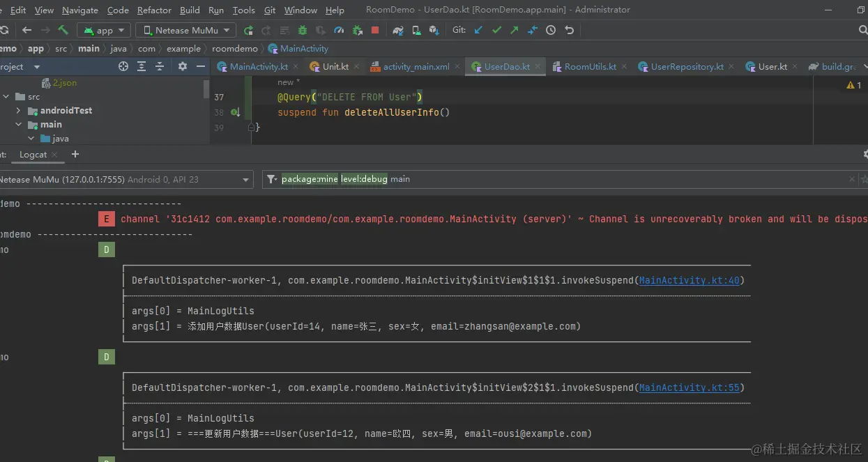Click the Select Opened File target icon
This screenshot has height=462, width=868.
tap(123, 66)
